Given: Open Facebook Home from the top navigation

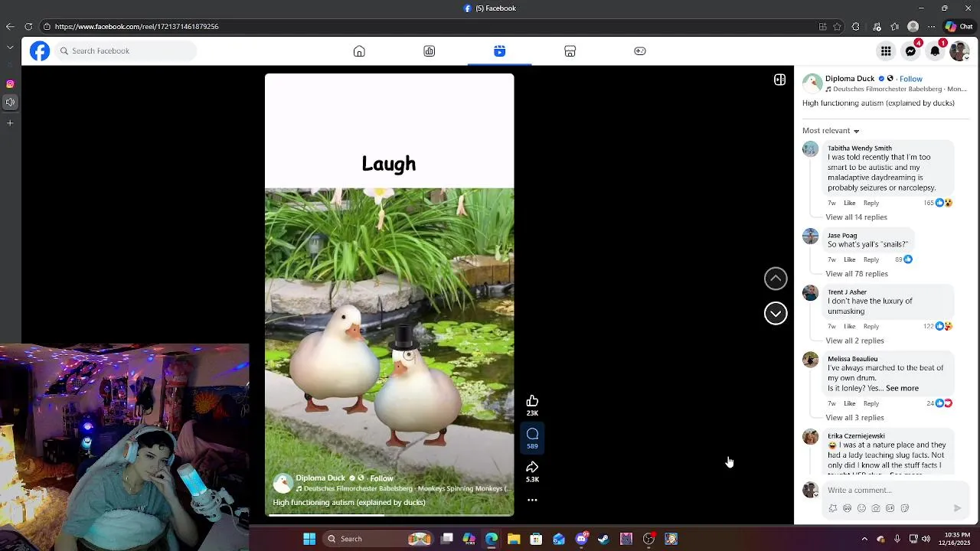Looking at the screenshot, I should click(x=359, y=51).
